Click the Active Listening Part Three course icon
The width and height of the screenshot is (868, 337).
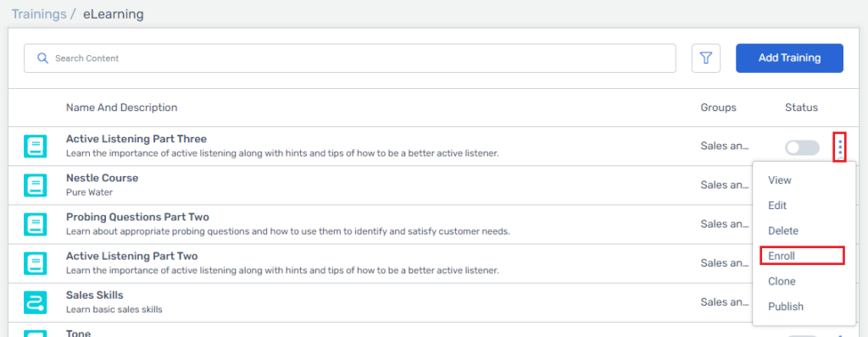(36, 146)
